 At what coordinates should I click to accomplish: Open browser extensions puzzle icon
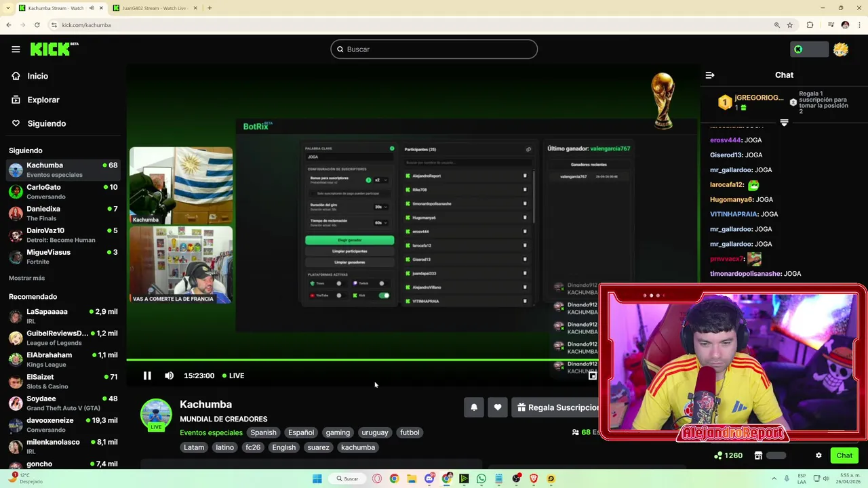click(810, 25)
